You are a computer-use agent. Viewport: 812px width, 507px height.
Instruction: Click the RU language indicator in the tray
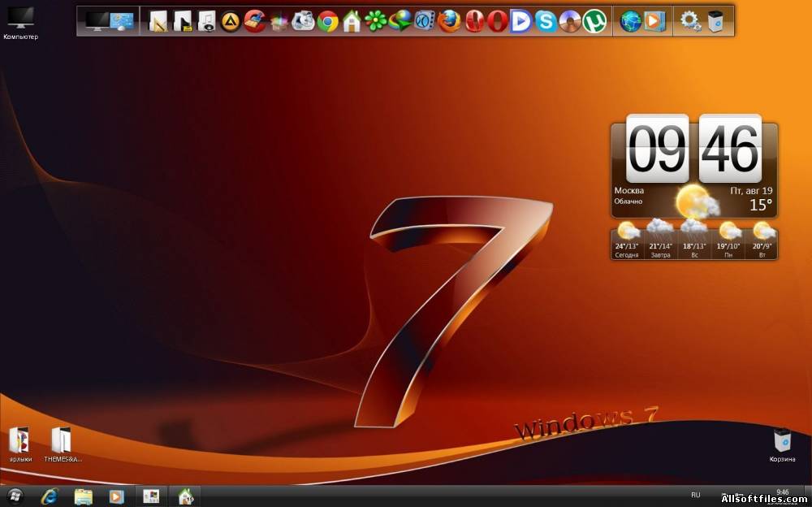[x=696, y=495]
